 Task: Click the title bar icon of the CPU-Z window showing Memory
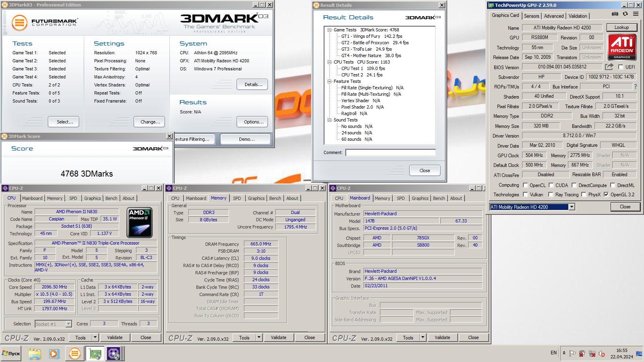169,188
